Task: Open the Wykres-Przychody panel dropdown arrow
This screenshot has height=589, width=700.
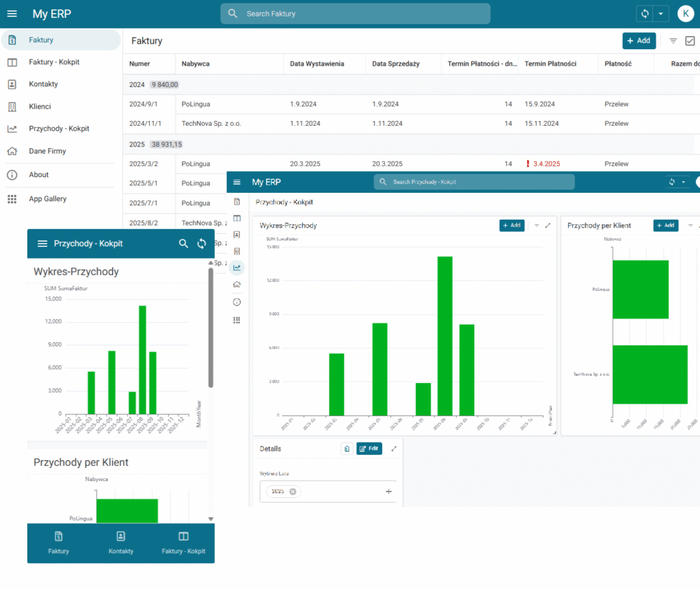Action: click(x=536, y=225)
